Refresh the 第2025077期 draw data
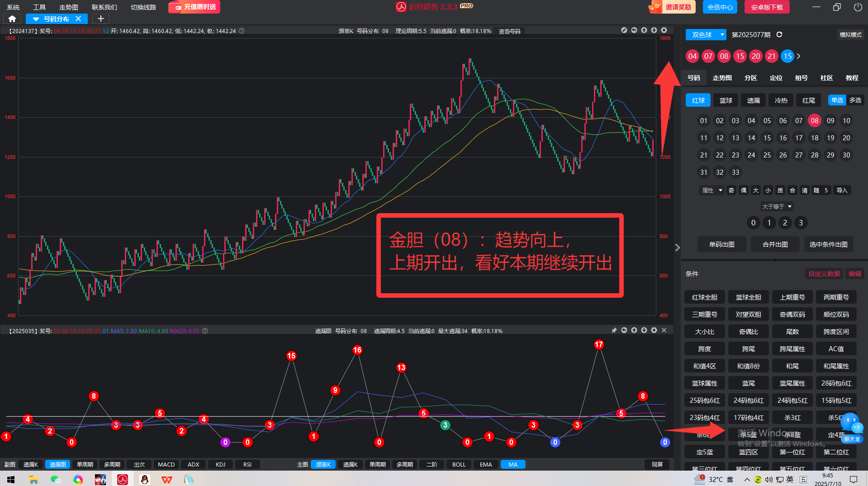The width and height of the screenshot is (868, 486). pyautogui.click(x=779, y=34)
